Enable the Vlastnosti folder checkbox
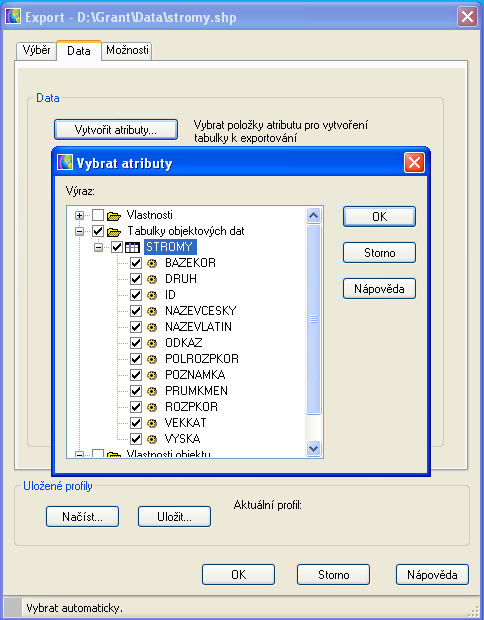This screenshot has height=620, width=484. click(x=98, y=215)
